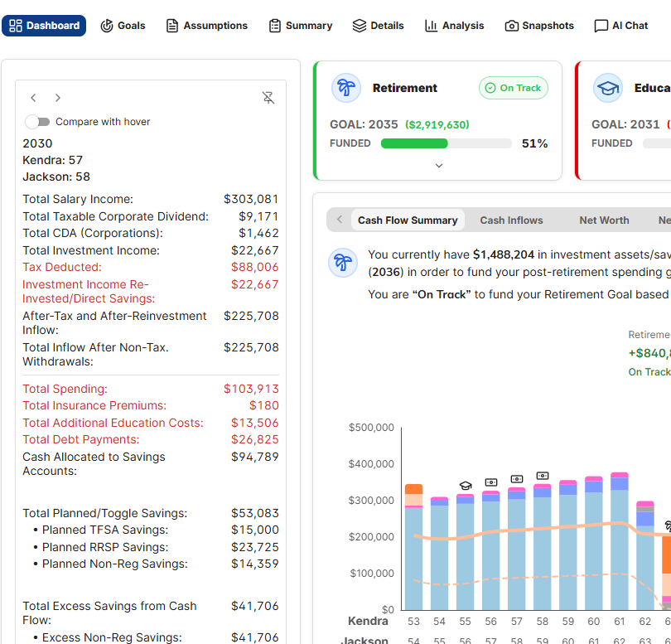Go to the previous year with the left arrow
The height and width of the screenshot is (644, 671).
pyautogui.click(x=33, y=98)
